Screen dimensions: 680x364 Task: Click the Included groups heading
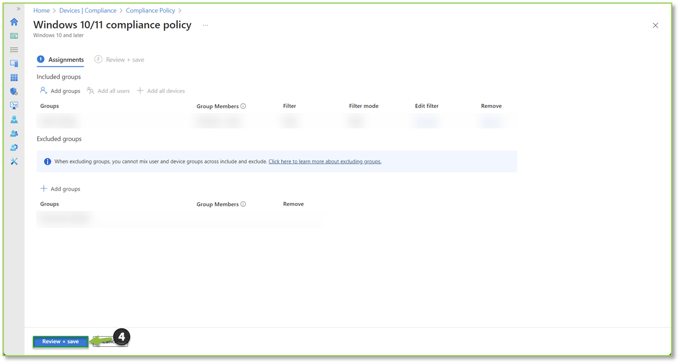pos(59,77)
